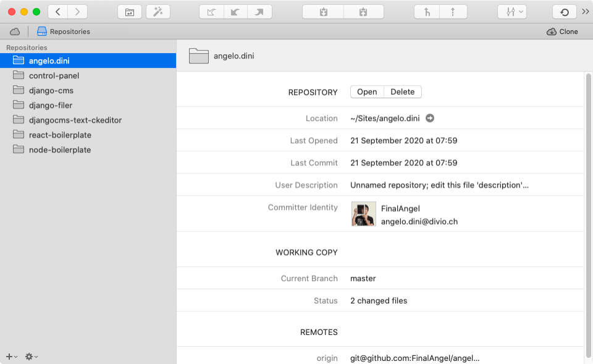Open the git-flow toolbar dropdown
Viewport: 593px width, 364px height.
(512, 12)
